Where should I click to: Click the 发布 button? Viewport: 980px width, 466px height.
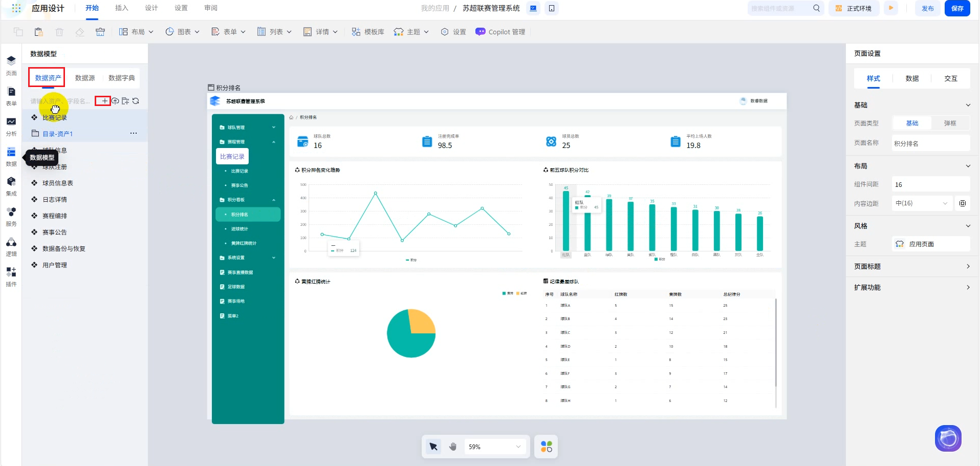click(927, 8)
